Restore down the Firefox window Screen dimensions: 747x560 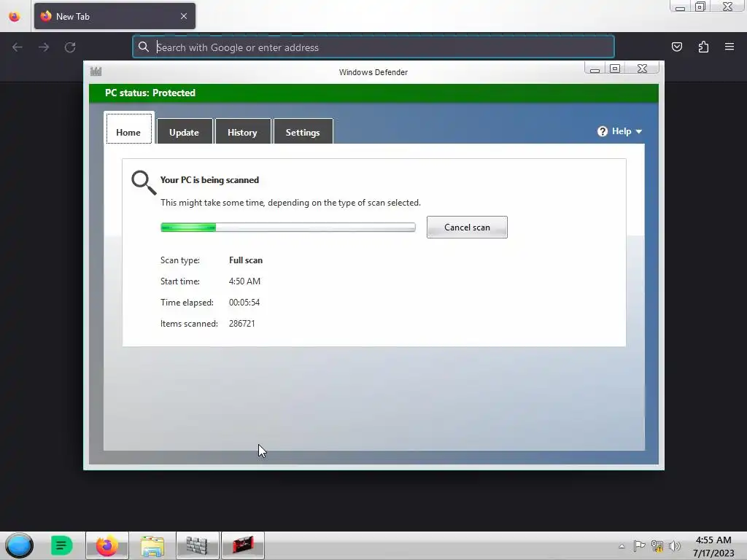point(700,7)
